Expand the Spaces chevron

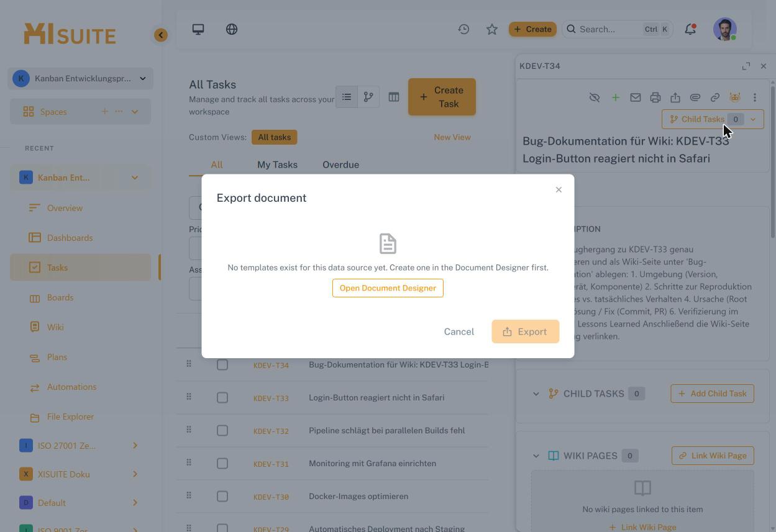coord(135,112)
